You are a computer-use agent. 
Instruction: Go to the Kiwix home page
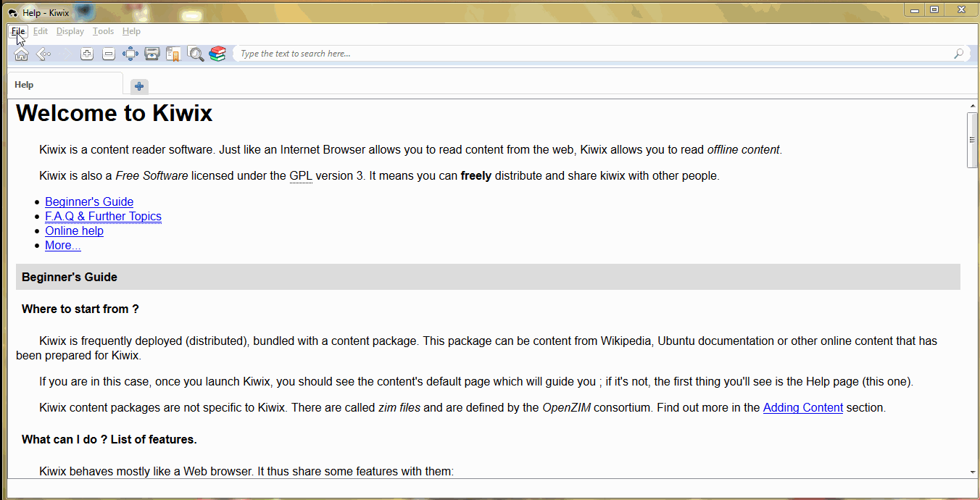click(x=20, y=53)
